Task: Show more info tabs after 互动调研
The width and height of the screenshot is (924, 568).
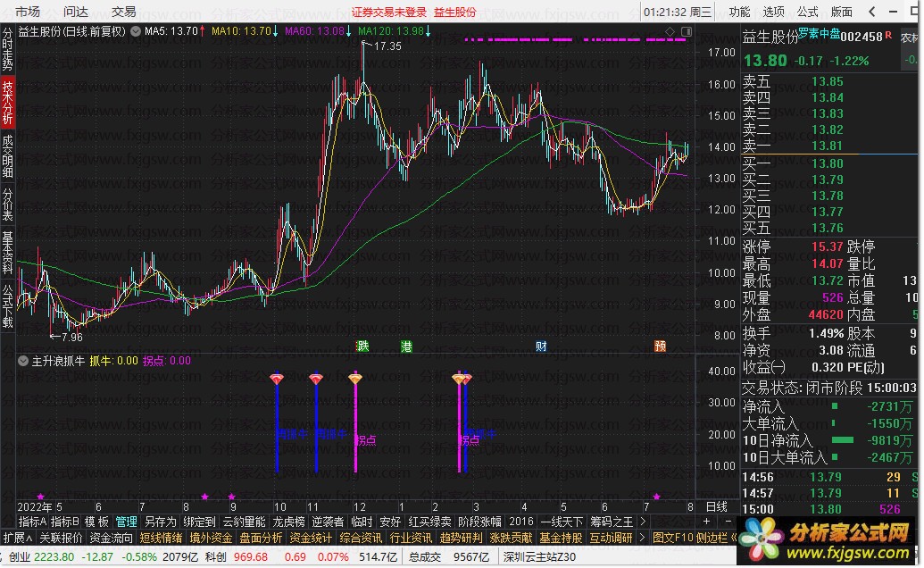Action: (642, 538)
